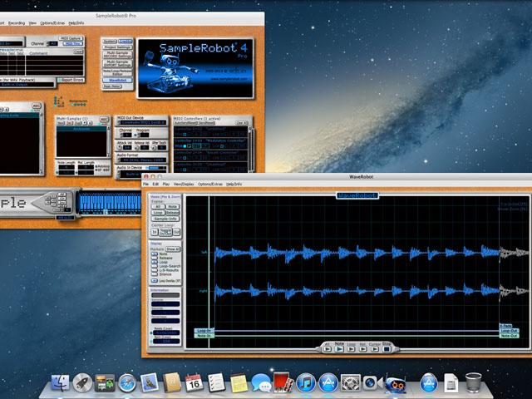Open the Trash in the Dock
The image size is (532, 399).
click(x=473, y=383)
